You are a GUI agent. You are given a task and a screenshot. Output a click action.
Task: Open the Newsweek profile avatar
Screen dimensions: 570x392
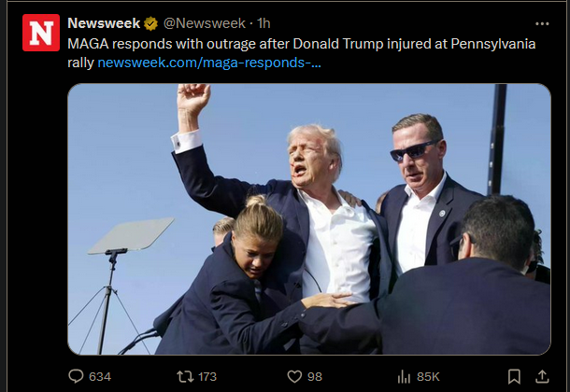click(41, 33)
